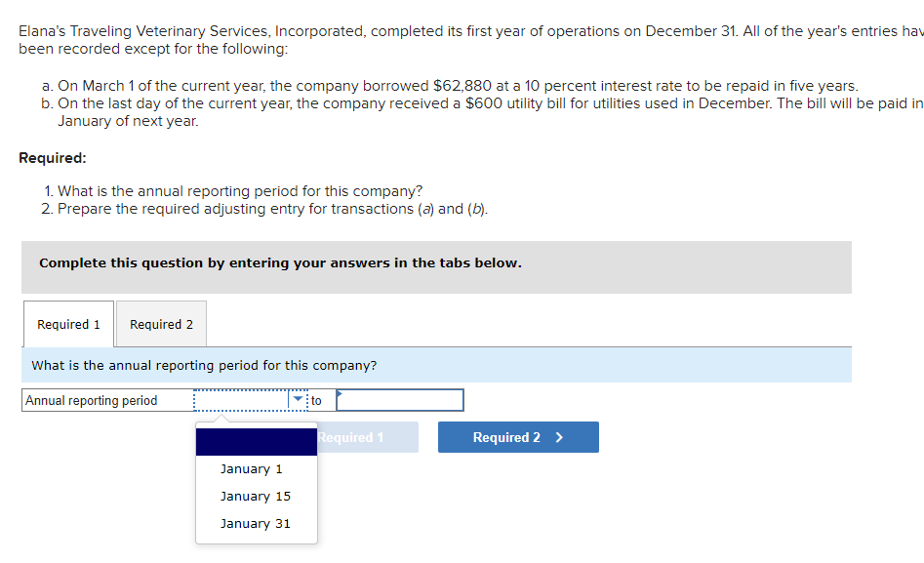Choose the blank option at the dropdown top
This screenshot has height=563, width=924.
tap(256, 441)
